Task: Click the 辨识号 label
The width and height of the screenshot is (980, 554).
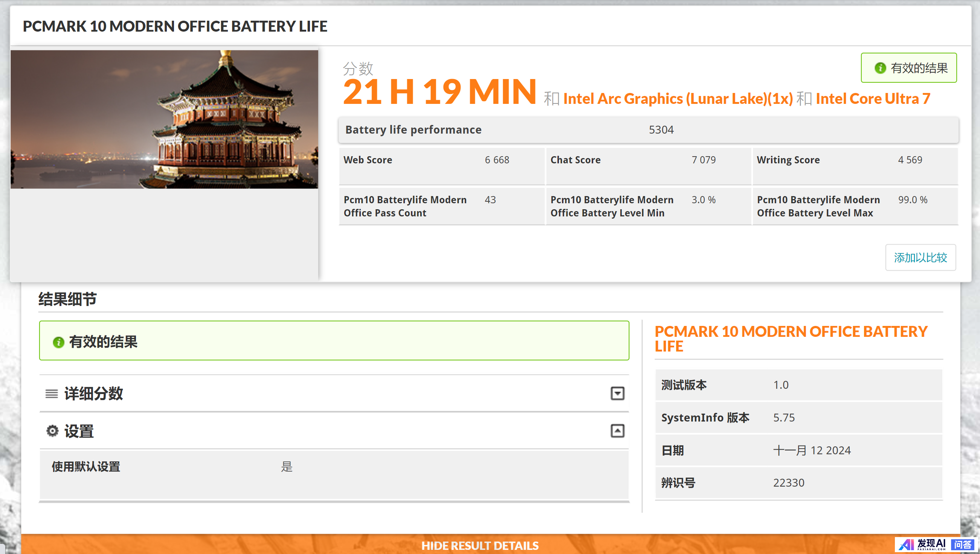Action: tap(678, 483)
